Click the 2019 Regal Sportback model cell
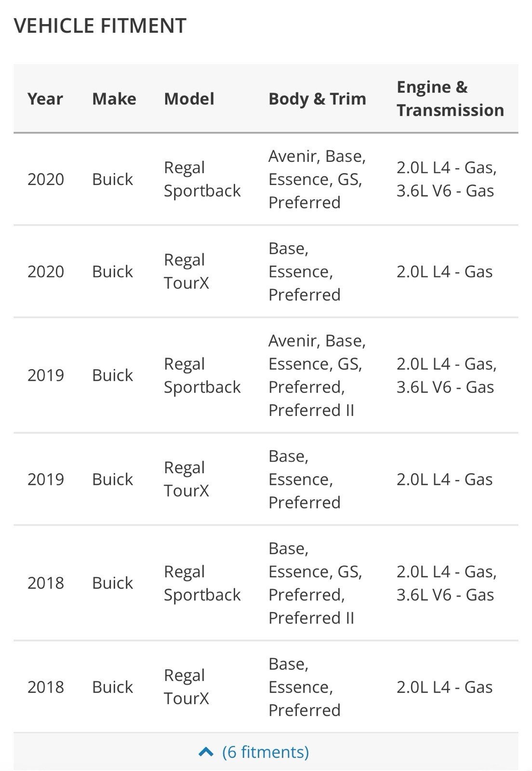 click(202, 375)
